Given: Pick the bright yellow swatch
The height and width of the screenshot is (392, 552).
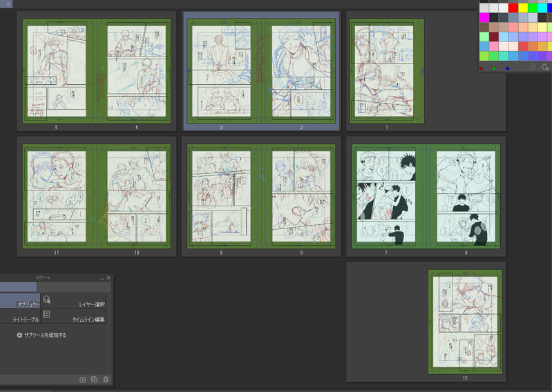Looking at the screenshot, I should pyautogui.click(x=523, y=8).
